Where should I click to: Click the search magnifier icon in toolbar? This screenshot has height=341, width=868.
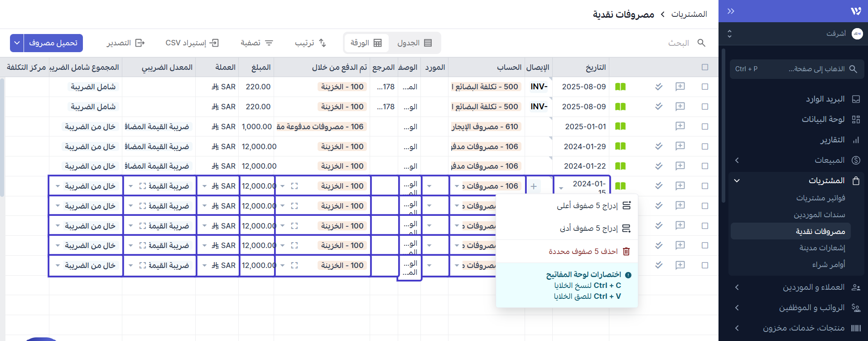tap(701, 43)
